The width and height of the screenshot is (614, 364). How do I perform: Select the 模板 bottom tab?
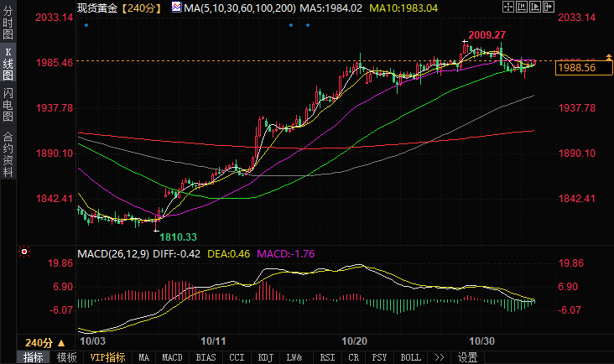(67, 357)
